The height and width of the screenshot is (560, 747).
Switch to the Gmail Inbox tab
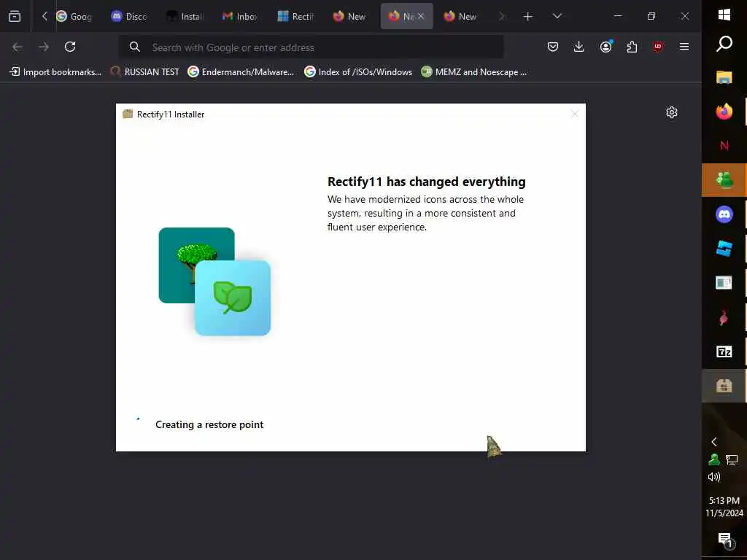(240, 17)
